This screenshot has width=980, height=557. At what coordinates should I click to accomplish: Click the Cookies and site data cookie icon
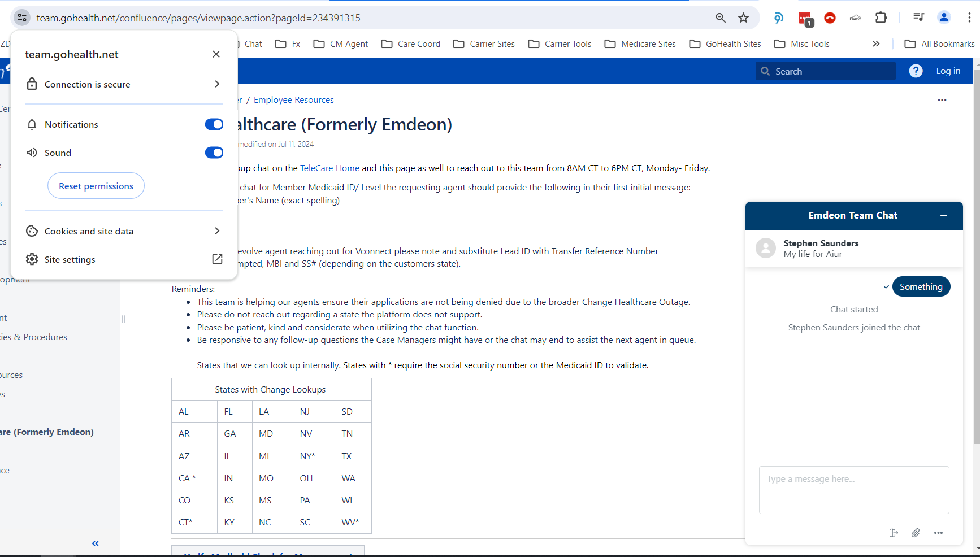click(x=32, y=231)
